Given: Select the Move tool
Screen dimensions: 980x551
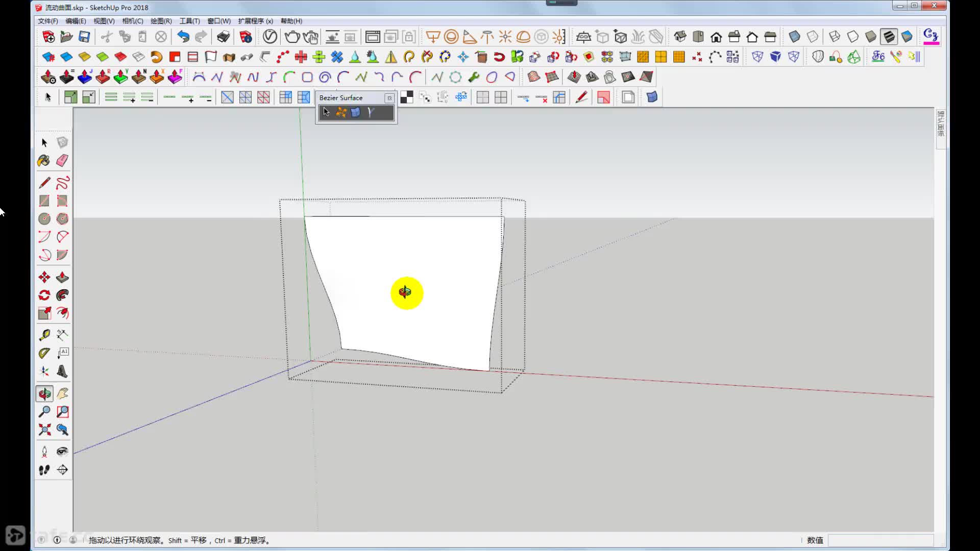Looking at the screenshot, I should coord(44,277).
